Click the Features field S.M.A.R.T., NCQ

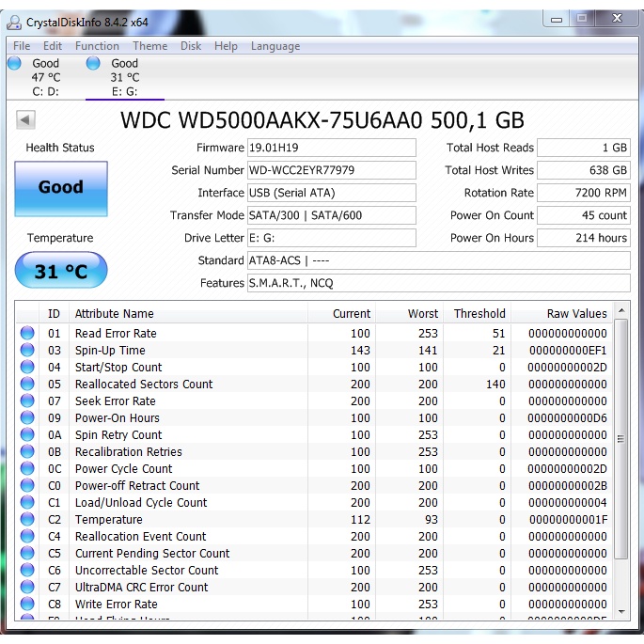[x=439, y=283]
